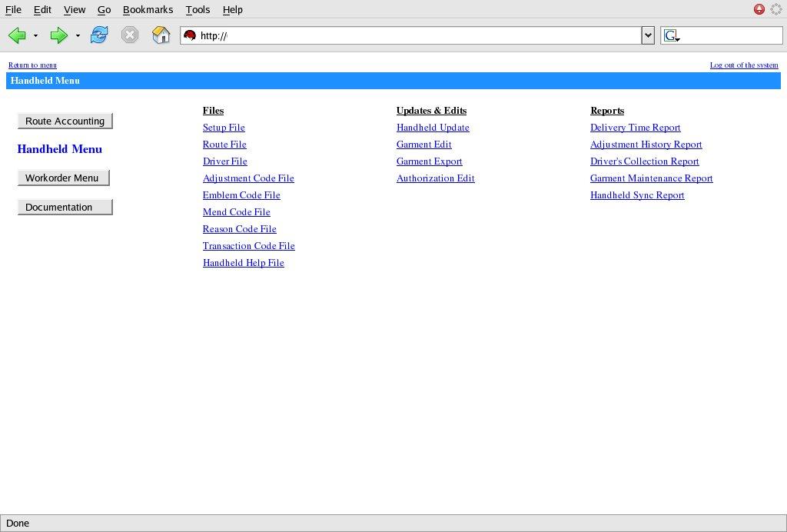
Task: Click the red update notification icon
Action: pos(759,9)
